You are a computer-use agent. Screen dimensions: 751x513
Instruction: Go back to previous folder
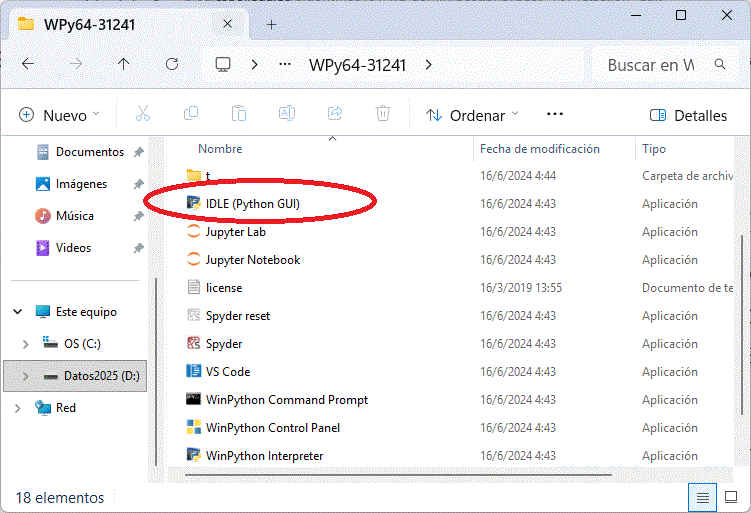pos(28,64)
